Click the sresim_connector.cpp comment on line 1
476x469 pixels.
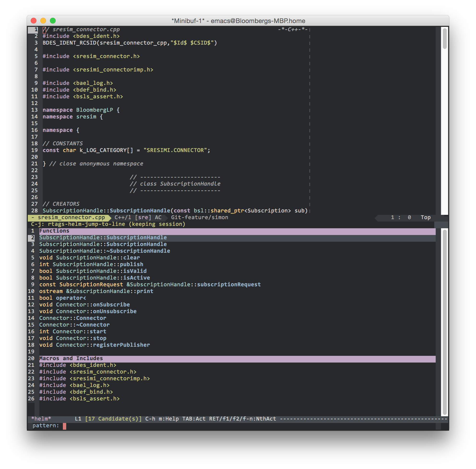tap(81, 29)
